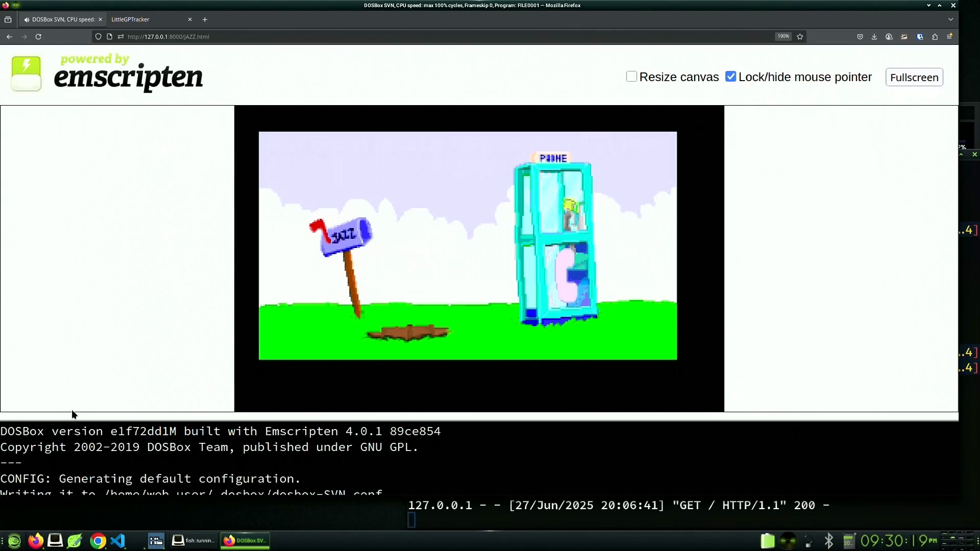Open green feather editor icon in taskbar
Screen dimensions: 980x551
(x=75, y=541)
